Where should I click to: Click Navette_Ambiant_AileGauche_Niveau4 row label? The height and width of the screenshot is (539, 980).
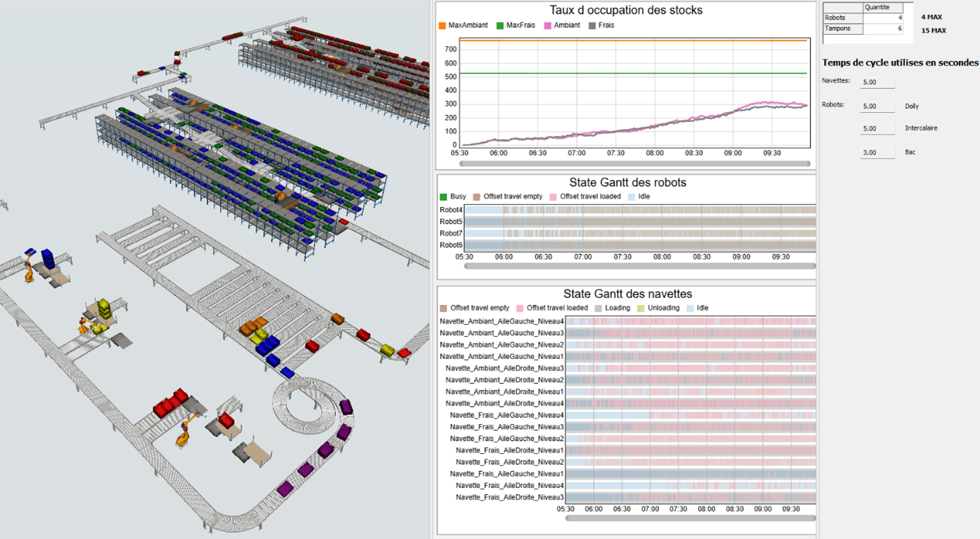click(x=502, y=321)
